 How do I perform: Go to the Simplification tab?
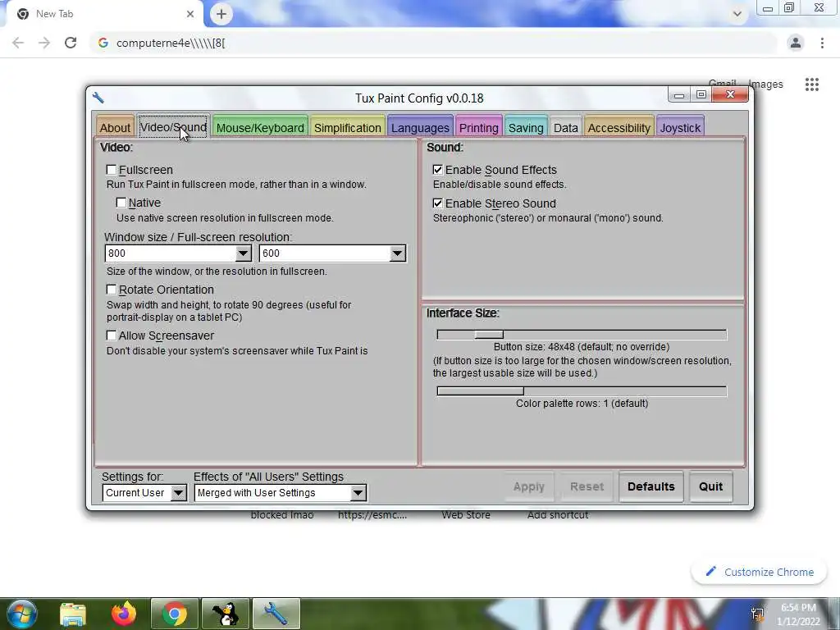pyautogui.click(x=347, y=127)
